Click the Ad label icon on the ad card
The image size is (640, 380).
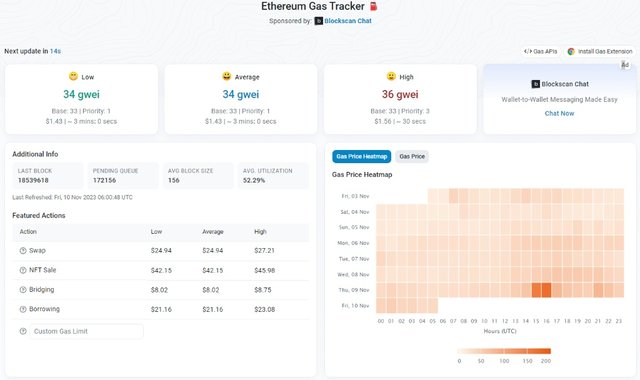pos(625,65)
